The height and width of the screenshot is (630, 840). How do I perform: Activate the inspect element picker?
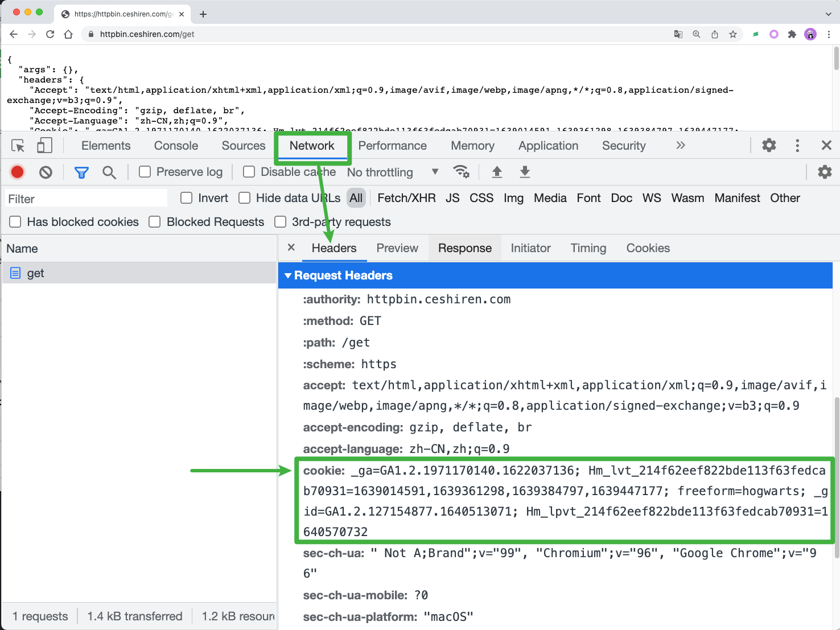click(18, 146)
